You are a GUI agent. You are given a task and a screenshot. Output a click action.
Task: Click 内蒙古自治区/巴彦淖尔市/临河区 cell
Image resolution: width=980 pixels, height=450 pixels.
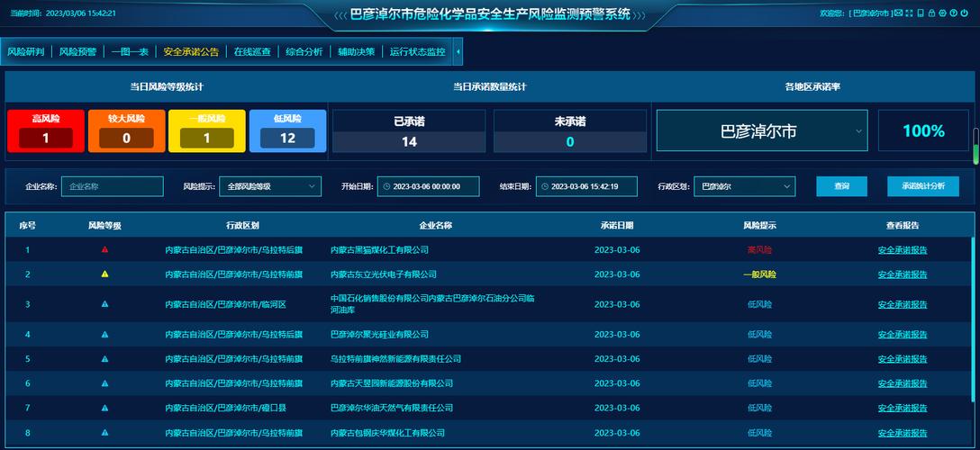(x=225, y=304)
